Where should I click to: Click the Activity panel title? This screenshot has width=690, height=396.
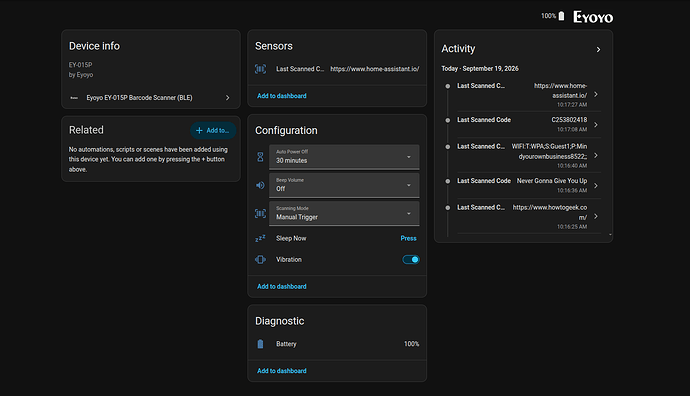(458, 49)
